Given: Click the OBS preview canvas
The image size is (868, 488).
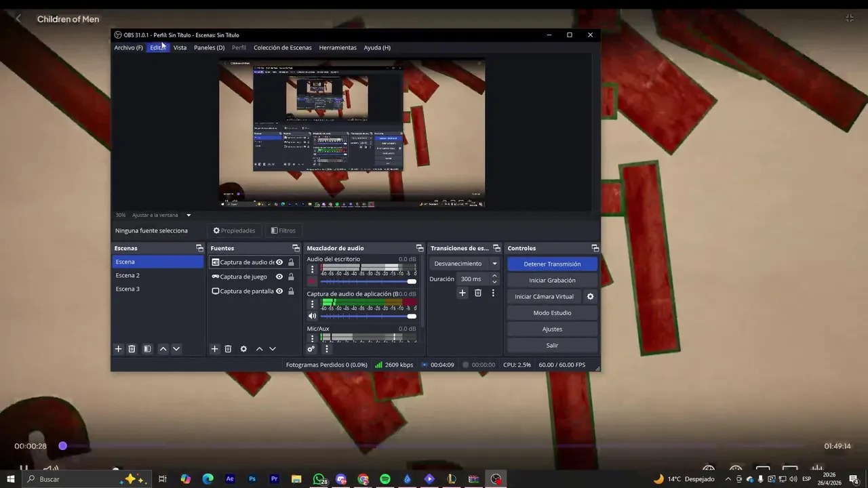Looking at the screenshot, I should point(352,133).
